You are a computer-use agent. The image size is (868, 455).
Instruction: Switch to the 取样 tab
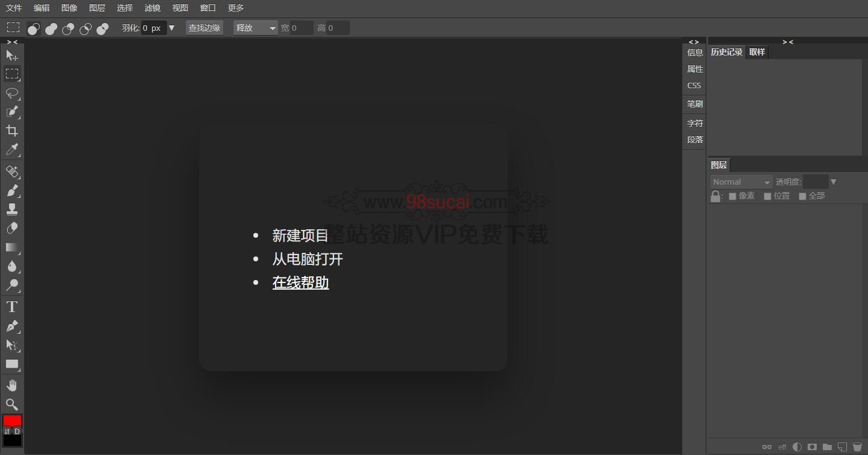point(756,52)
